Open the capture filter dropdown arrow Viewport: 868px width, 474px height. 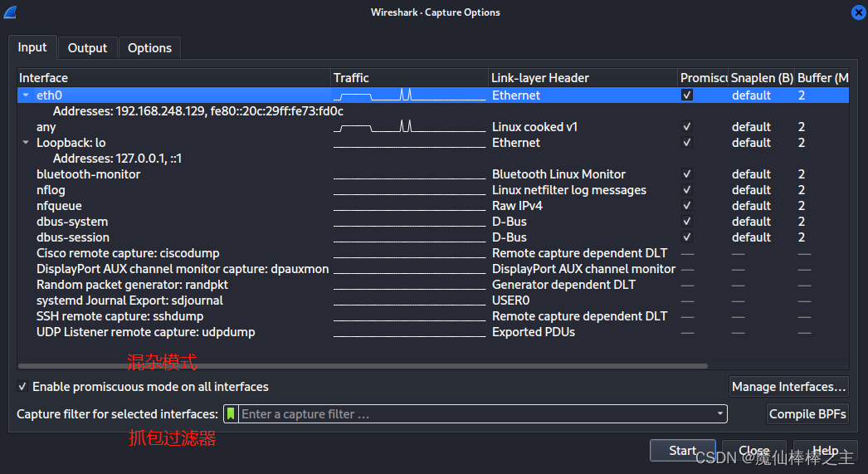coord(719,413)
